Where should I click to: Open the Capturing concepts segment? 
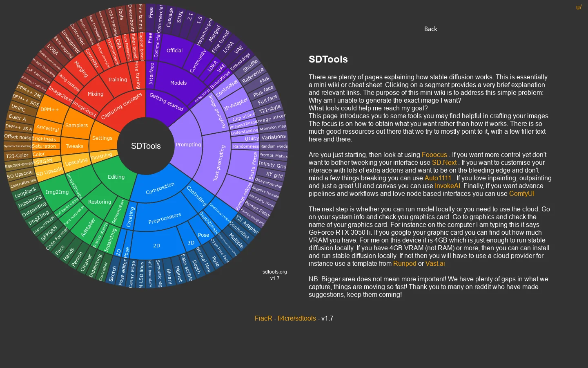[121, 105]
